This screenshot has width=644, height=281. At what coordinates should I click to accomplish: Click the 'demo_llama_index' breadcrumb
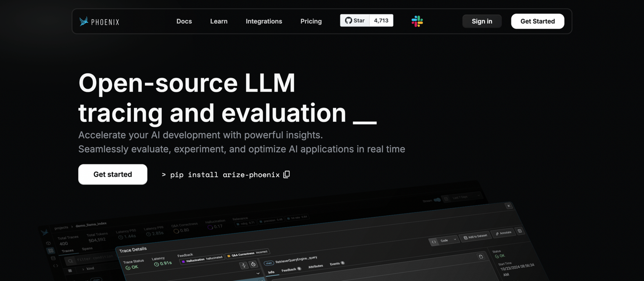[x=91, y=224]
